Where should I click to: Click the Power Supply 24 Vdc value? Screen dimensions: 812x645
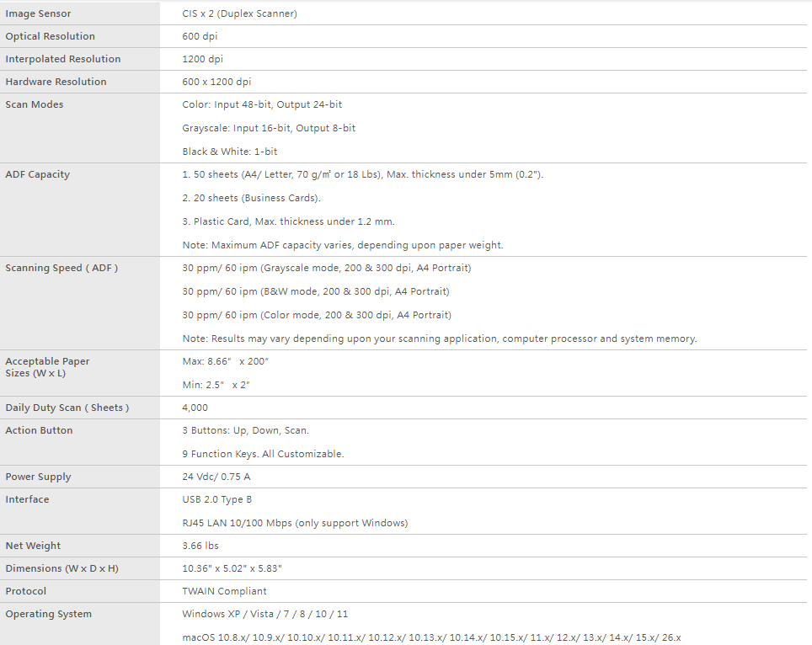[216, 477]
